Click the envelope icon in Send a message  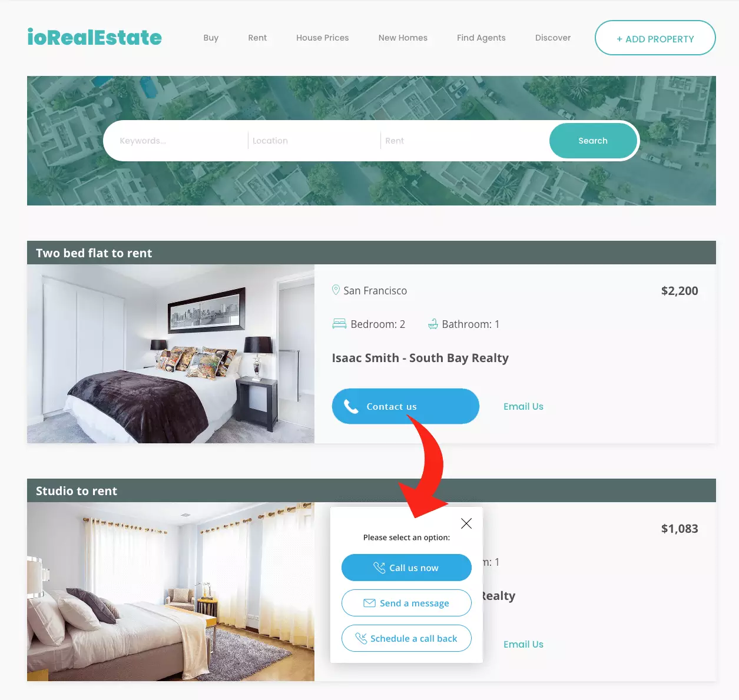click(x=369, y=603)
